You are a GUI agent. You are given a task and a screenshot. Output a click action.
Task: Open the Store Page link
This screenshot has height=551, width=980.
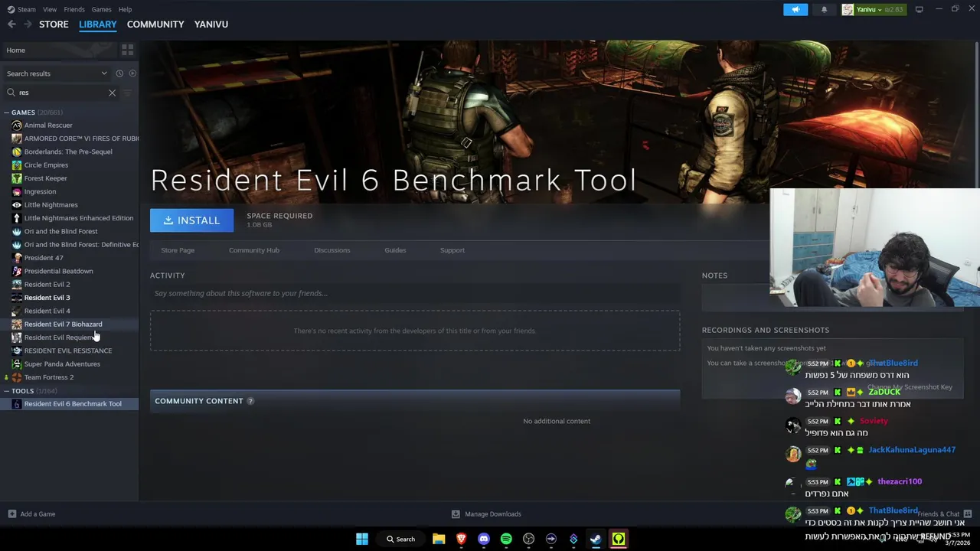pos(178,250)
